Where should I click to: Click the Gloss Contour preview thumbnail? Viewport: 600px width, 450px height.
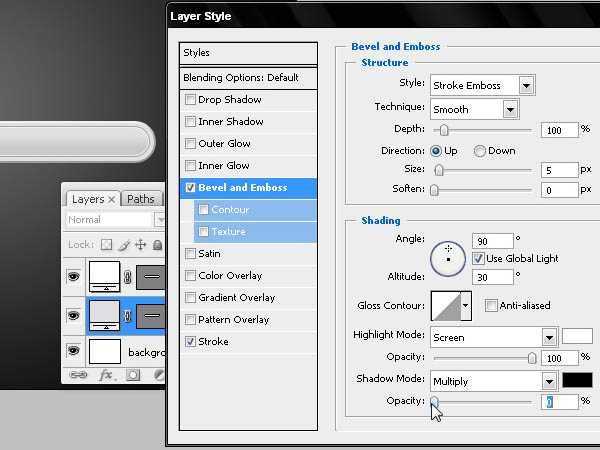(x=450, y=305)
